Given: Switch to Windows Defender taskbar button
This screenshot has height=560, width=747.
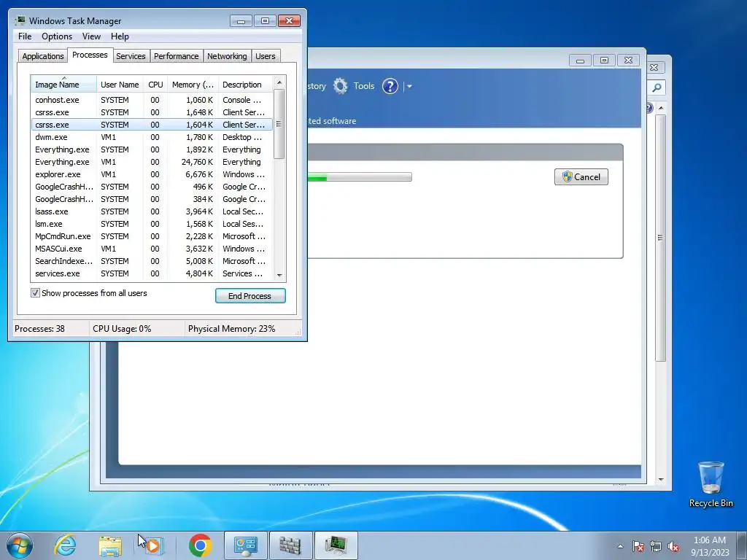Looking at the screenshot, I should click(x=290, y=545).
